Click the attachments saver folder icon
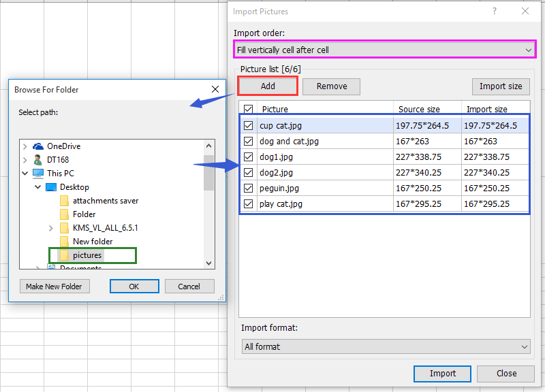545x392 pixels. point(63,200)
